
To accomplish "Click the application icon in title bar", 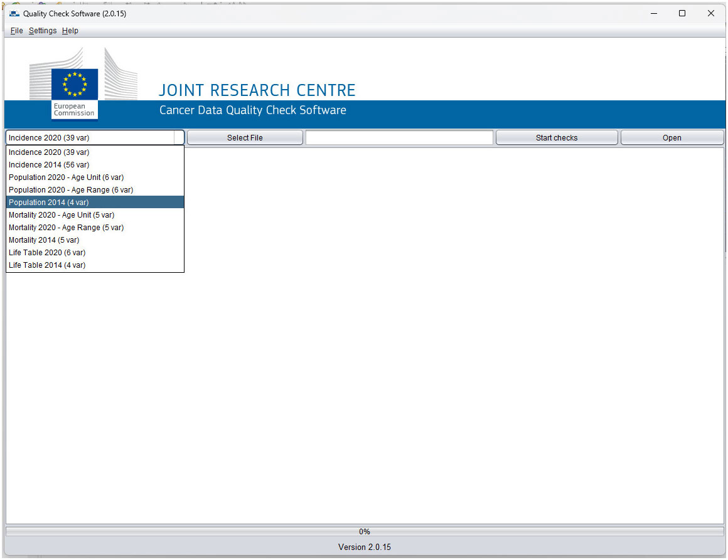I will (x=14, y=13).
